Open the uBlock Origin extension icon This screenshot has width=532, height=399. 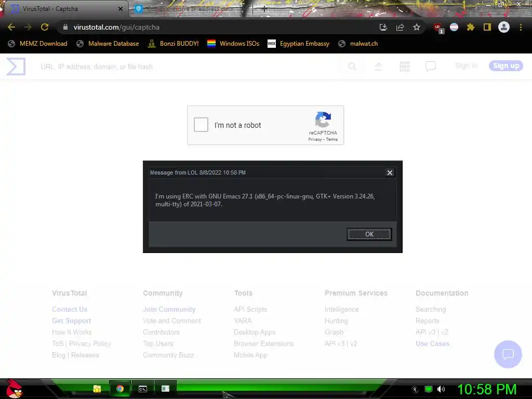coord(438,28)
